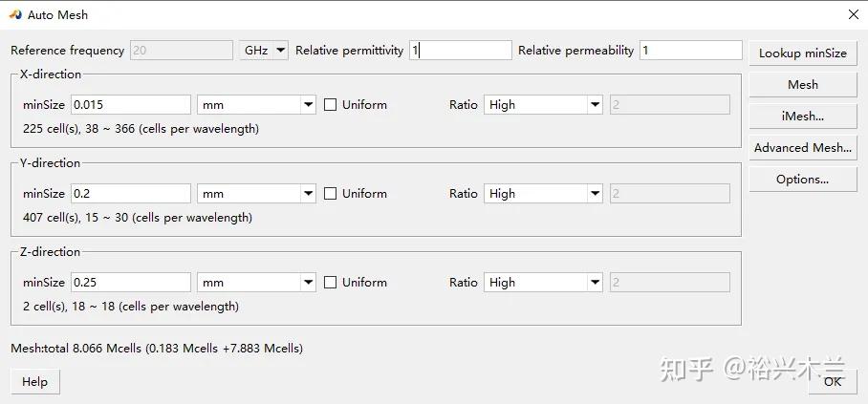The image size is (868, 404).
Task: Enable Uniform checkbox for X-direction
Action: point(331,105)
